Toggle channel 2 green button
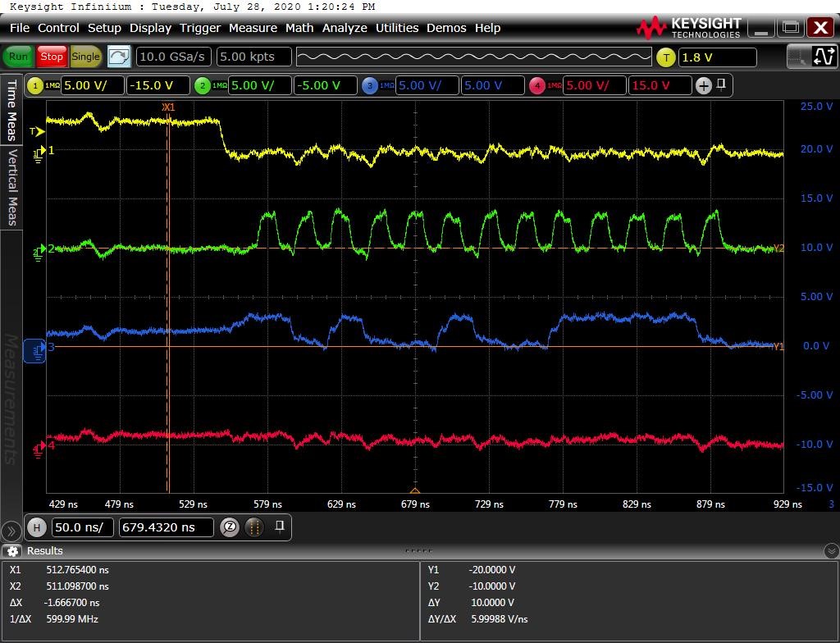Image resolution: width=840 pixels, height=643 pixels. coord(203,86)
